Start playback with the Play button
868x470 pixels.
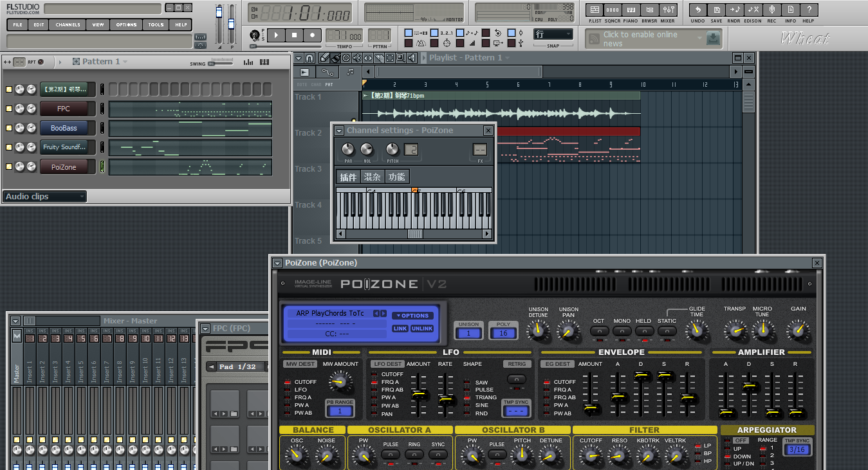(276, 35)
